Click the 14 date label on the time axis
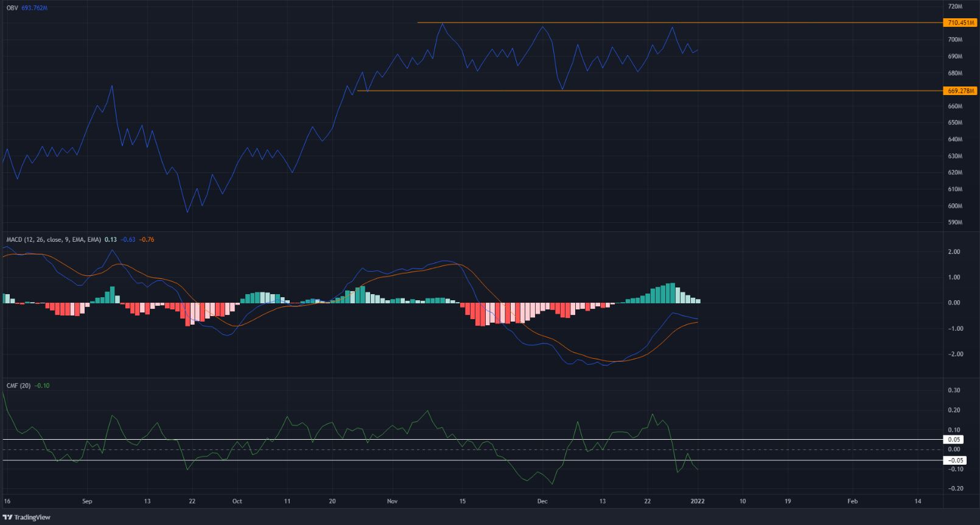This screenshot has width=980, height=525. point(918,502)
